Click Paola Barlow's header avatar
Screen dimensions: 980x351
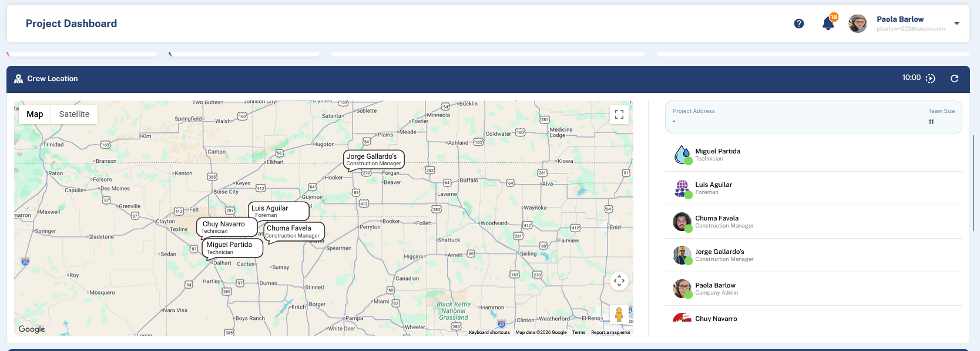858,24
